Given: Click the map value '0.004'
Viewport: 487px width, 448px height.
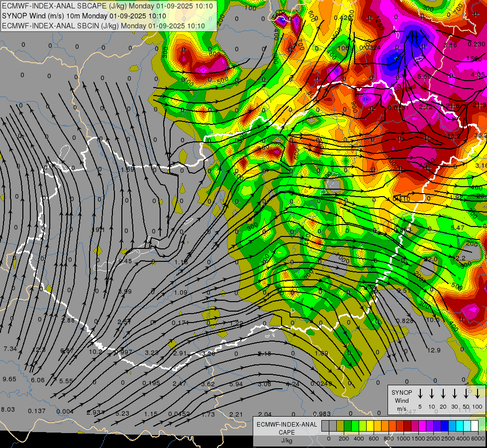Looking at the screenshot, I should pyautogui.click(x=65, y=412).
